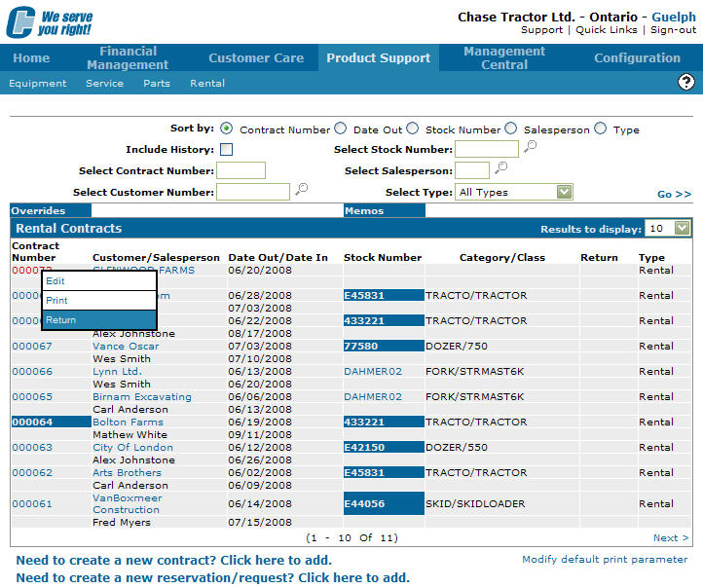Open customer City Of London
703x588 pixels.
pos(132,447)
